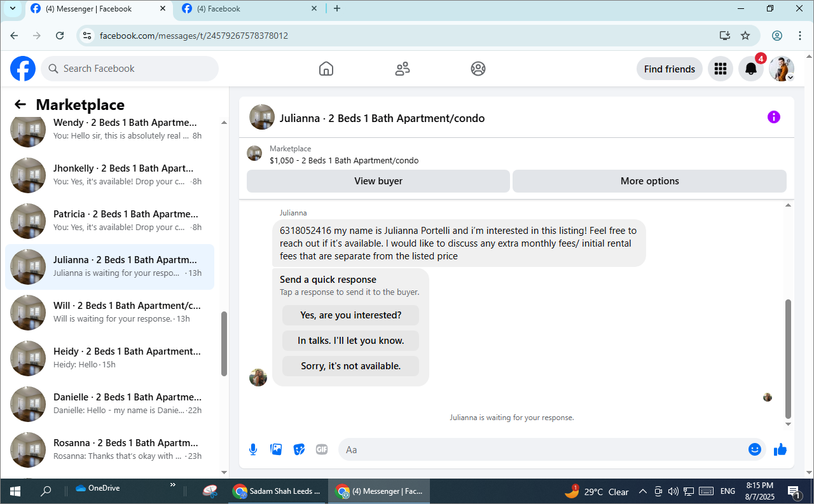Viewport: 814px width, 504px height.
Task: Click the ENG language indicator
Action: [728, 491]
